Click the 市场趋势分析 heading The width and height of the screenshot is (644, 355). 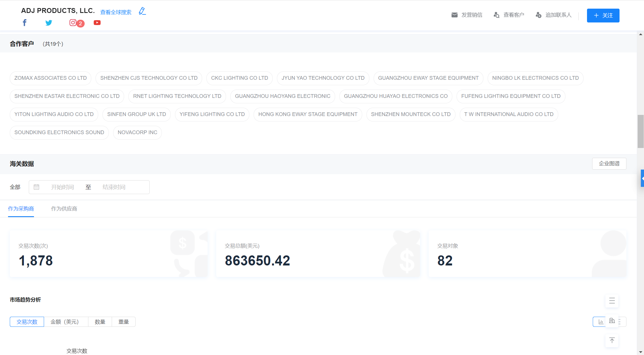coord(25,300)
